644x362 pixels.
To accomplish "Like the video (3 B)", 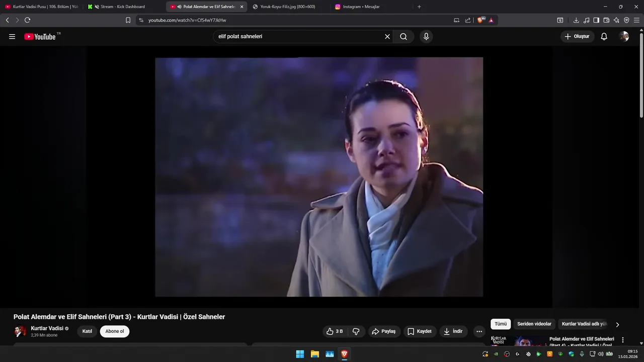I will pos(335,331).
